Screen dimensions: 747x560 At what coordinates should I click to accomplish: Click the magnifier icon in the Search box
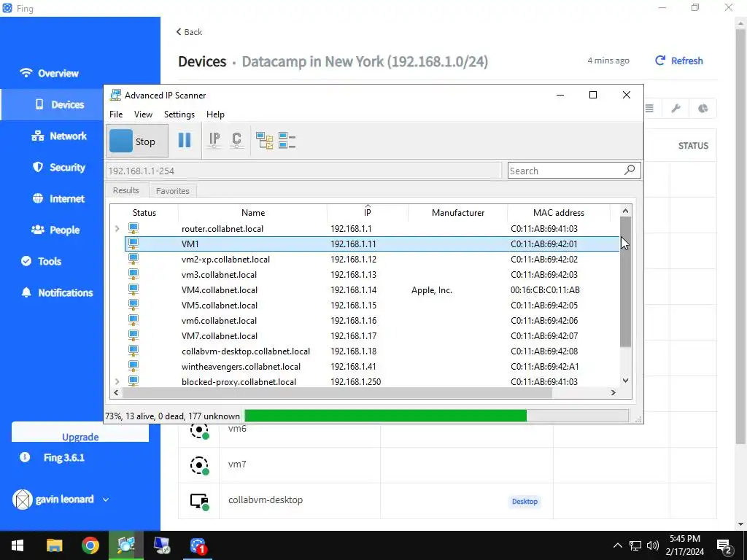tap(630, 170)
